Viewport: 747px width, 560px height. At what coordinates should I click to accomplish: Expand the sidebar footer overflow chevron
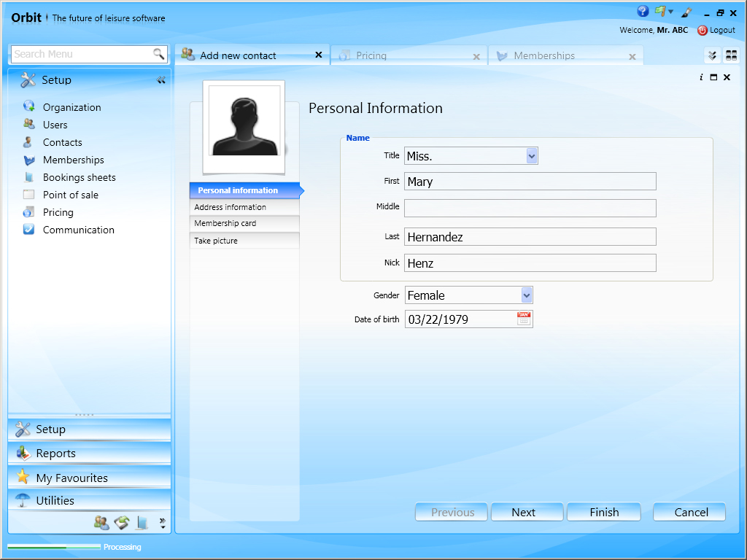163,524
